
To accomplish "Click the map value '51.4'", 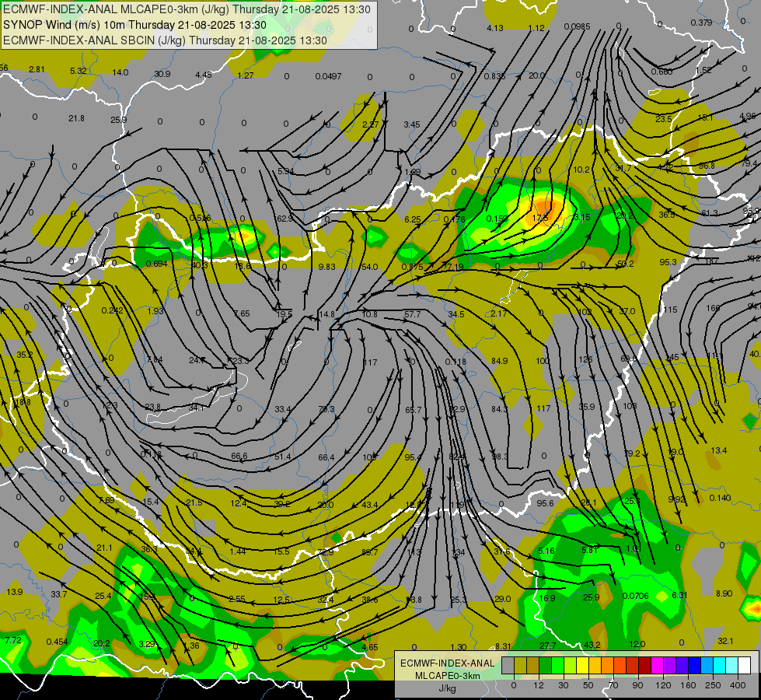I will (282, 457).
